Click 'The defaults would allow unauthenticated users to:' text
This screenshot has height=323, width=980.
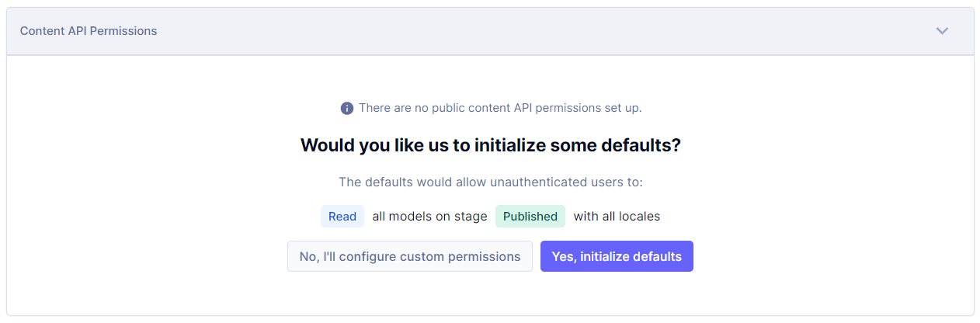point(491,182)
